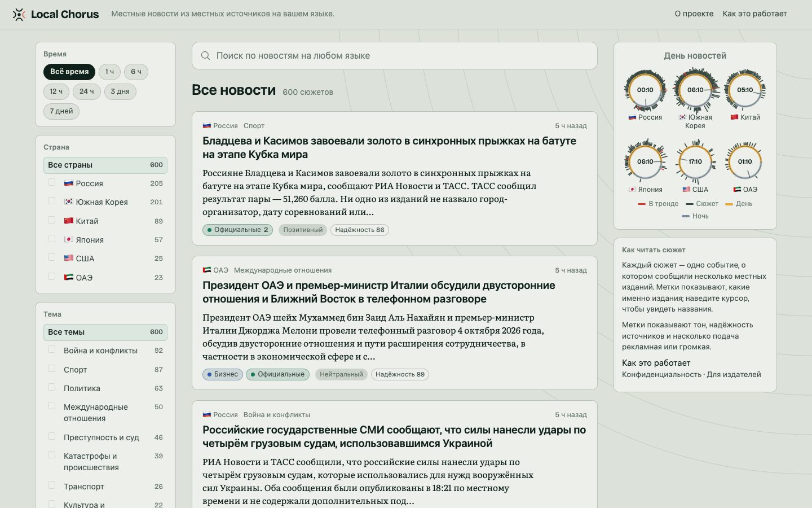812x508 pixels.
Task: Click the Japan flag in country filter
Action: point(69,239)
